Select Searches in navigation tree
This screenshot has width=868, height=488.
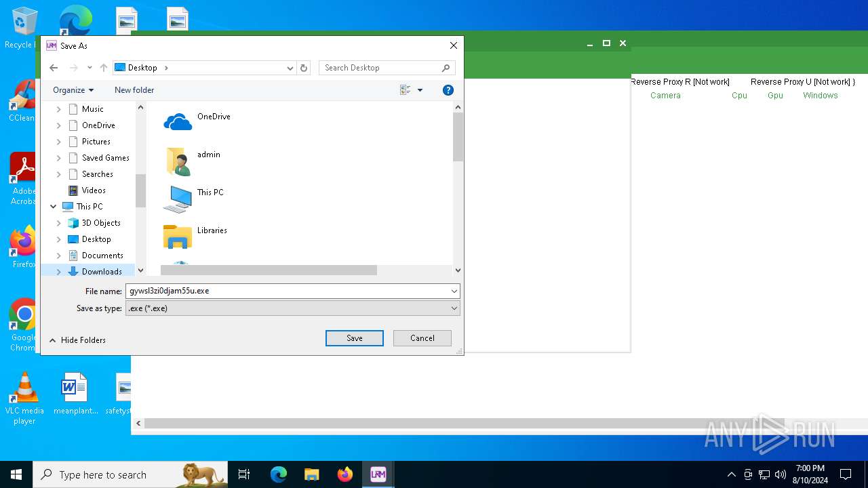pos(98,174)
